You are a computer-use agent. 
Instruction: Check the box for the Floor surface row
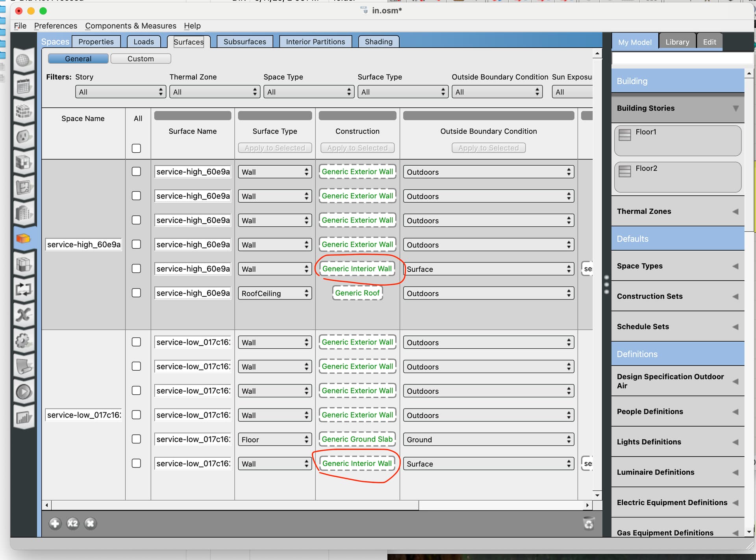pyautogui.click(x=136, y=439)
